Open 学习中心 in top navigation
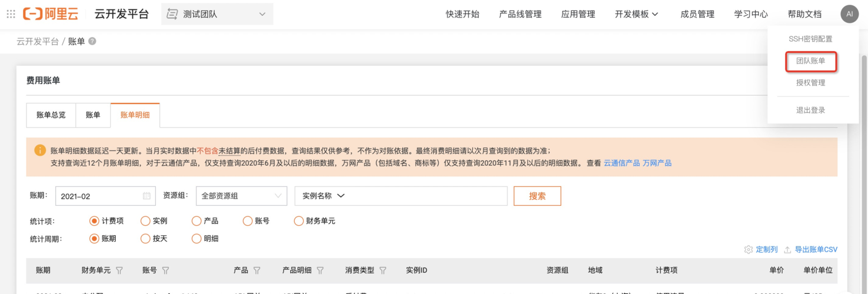Screen dimensions: 868x294 coord(751,14)
